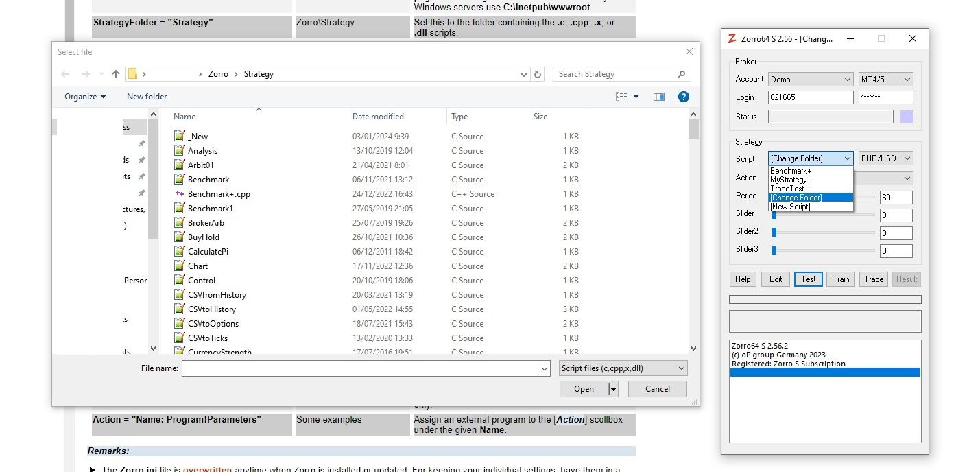The width and height of the screenshot is (980, 472).
Task: Open the EUR/USD asset dropdown
Action: 885,158
